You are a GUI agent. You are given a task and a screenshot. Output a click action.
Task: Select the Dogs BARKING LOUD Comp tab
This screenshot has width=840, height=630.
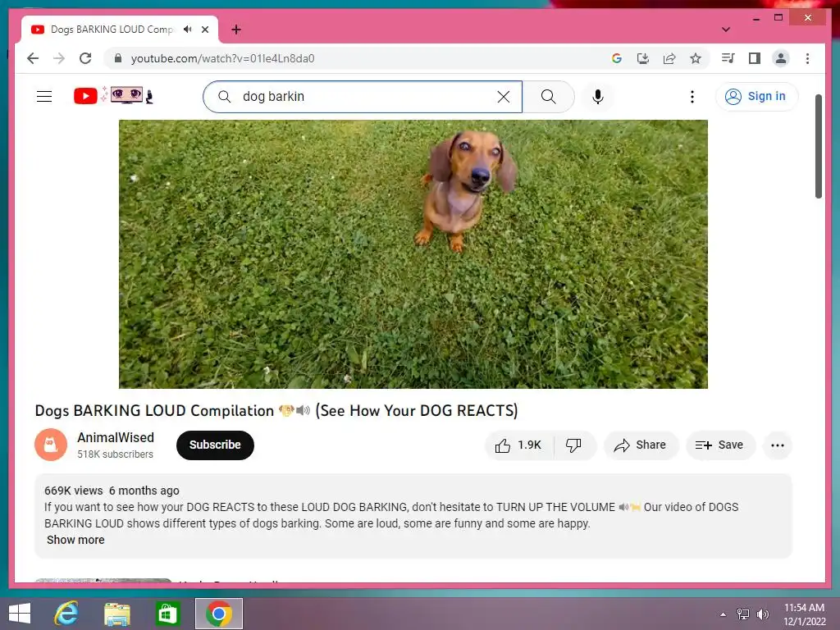(112, 30)
